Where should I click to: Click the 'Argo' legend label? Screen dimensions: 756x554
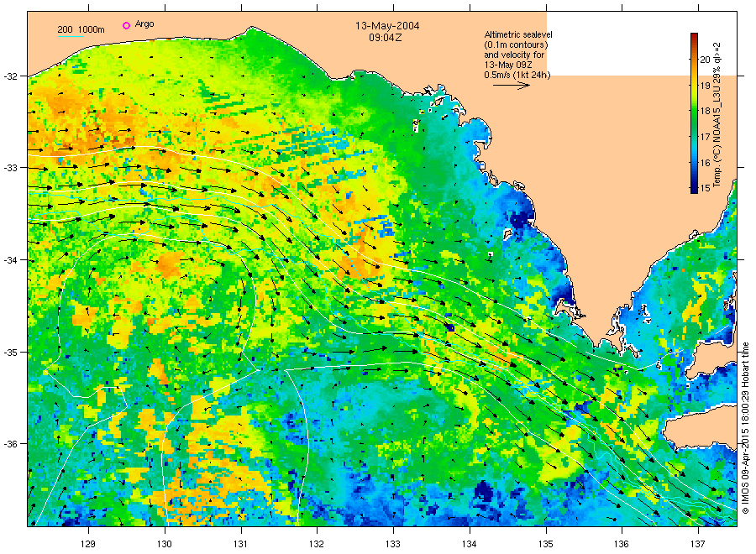click(144, 24)
